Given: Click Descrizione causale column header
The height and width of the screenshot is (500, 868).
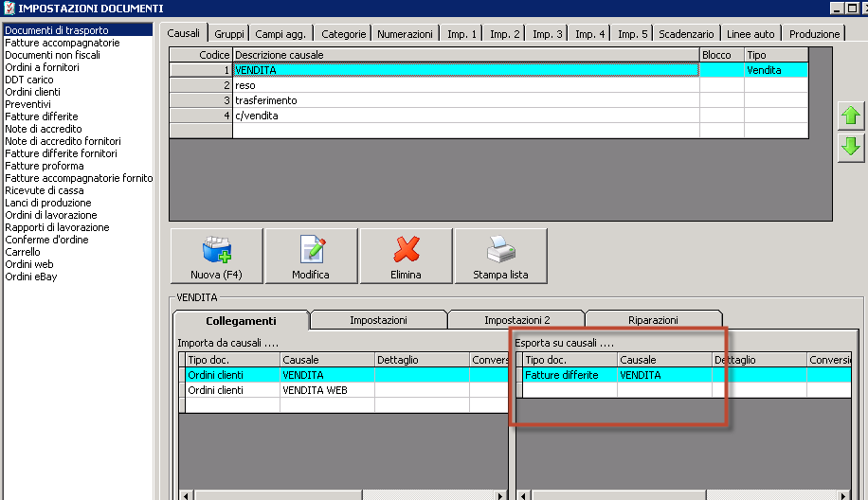Looking at the screenshot, I should [x=466, y=55].
